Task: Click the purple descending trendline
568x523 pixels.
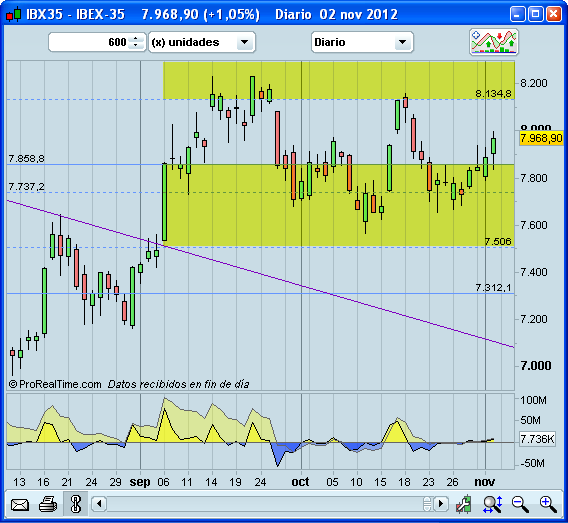Action: pyautogui.click(x=260, y=274)
